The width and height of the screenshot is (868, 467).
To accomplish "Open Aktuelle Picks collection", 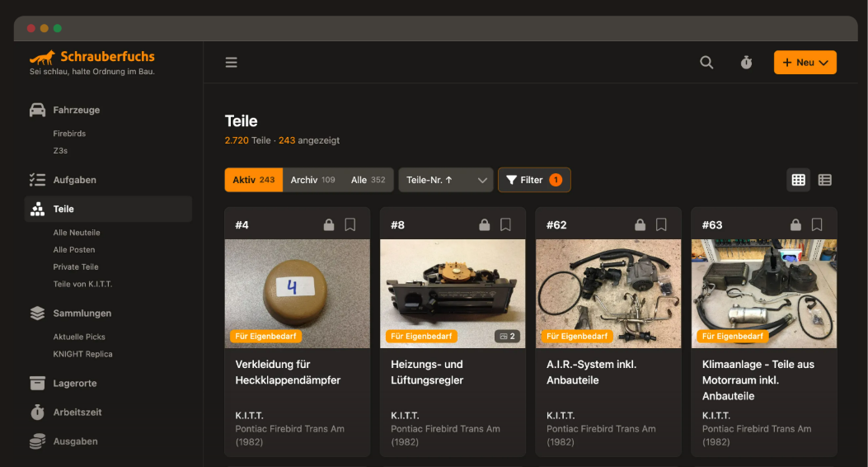I will [x=79, y=337].
